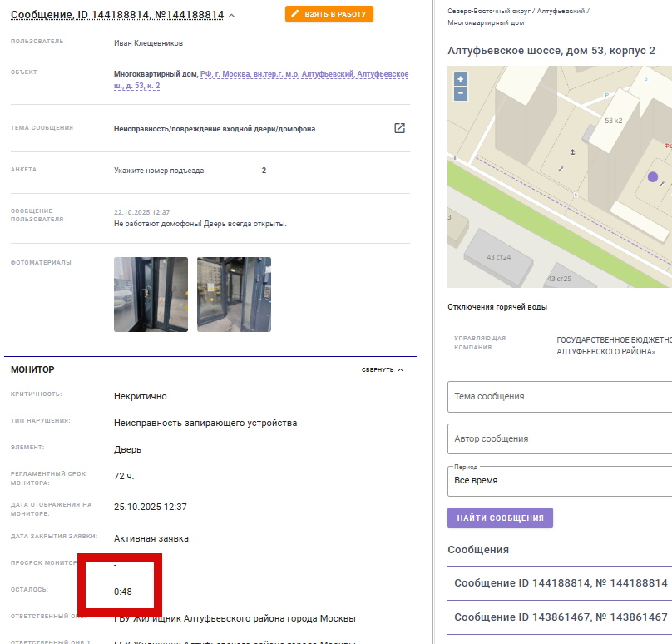Click the 'Тема сообщения' input field
The image size is (672, 644).
(560, 397)
